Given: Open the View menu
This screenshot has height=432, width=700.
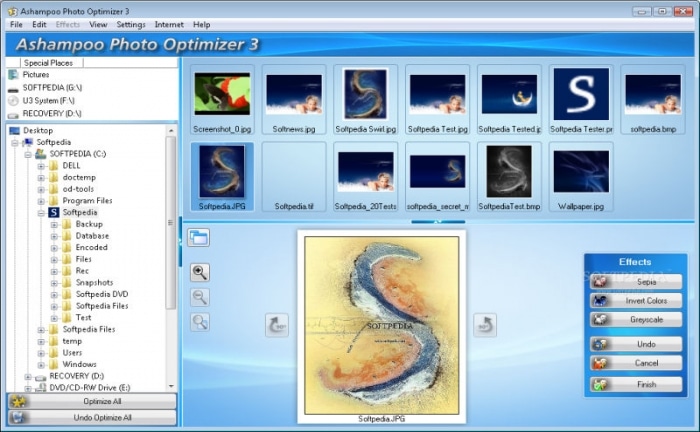Looking at the screenshot, I should 98,25.
